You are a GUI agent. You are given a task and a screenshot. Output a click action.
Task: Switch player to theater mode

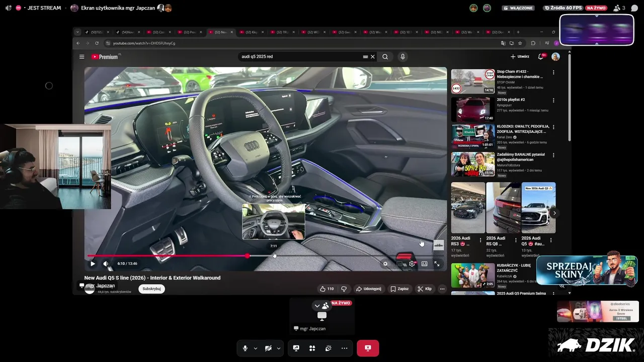(425, 263)
